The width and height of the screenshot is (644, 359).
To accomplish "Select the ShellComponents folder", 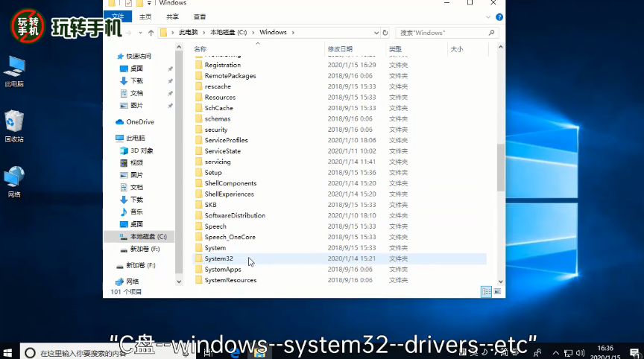I will point(230,183).
